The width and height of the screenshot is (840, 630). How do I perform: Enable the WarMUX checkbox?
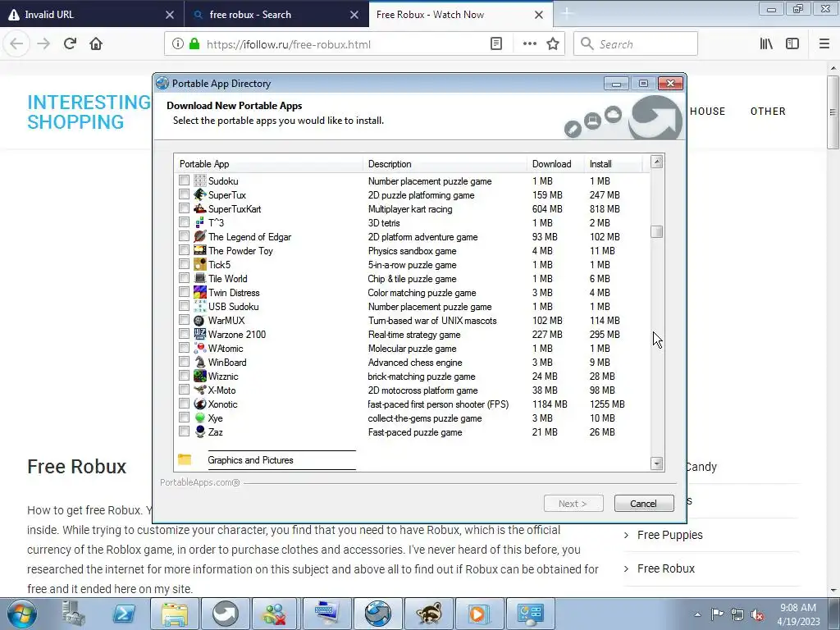point(185,321)
